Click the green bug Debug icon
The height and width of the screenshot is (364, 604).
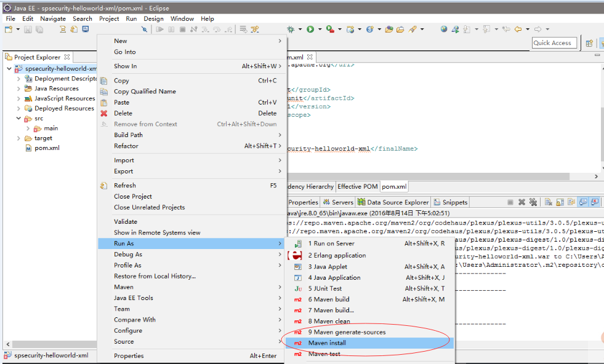(291, 30)
